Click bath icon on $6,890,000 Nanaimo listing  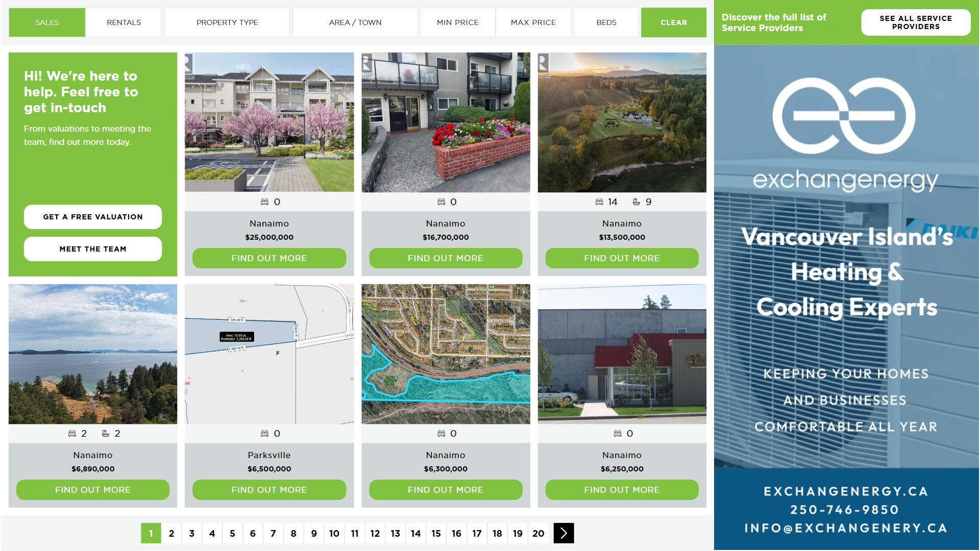pos(106,434)
